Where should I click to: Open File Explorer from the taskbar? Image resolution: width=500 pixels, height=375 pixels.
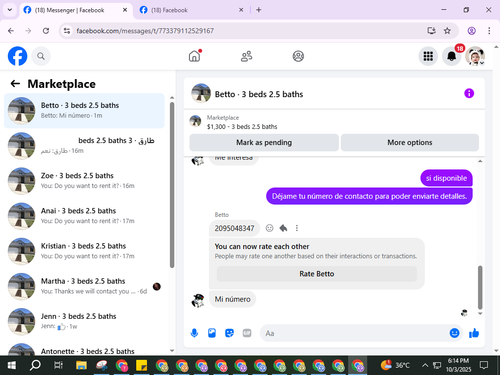[81, 365]
